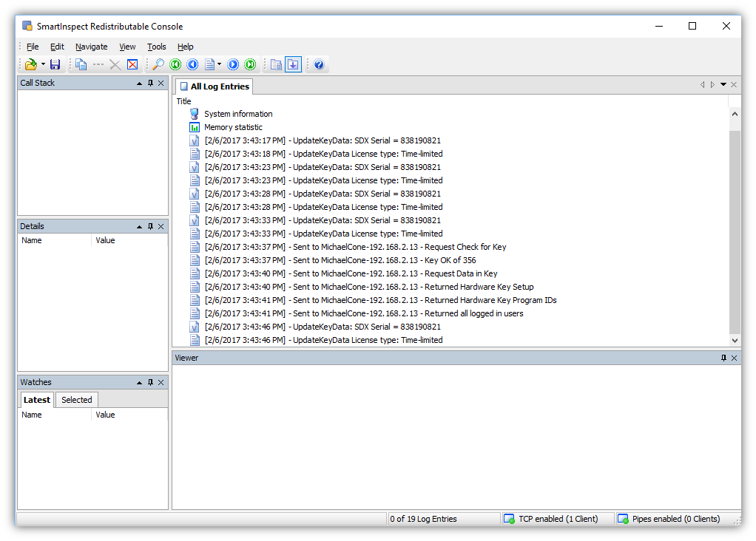Viewport: 756px width, 541px height.
Task: Select the 'Key OK of 356' log entry
Action: [x=340, y=260]
